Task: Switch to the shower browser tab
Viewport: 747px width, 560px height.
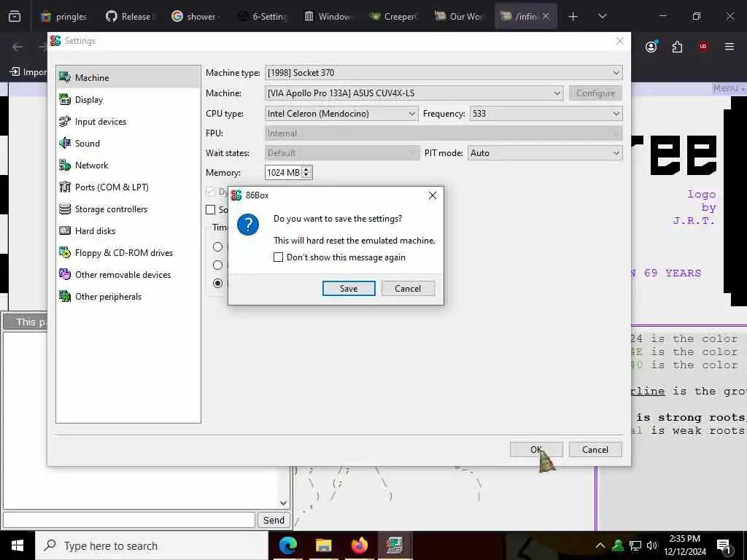Action: [x=196, y=17]
